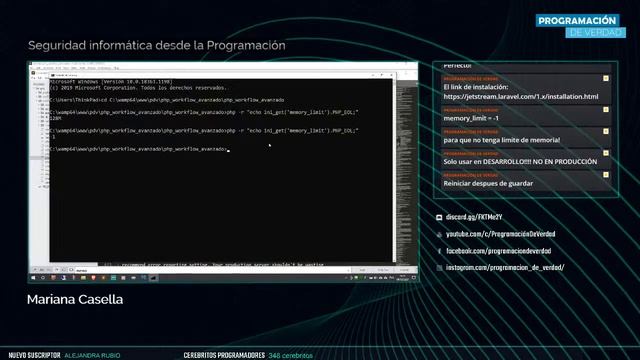
Task: Open the Windows Start button
Action: click(33, 278)
